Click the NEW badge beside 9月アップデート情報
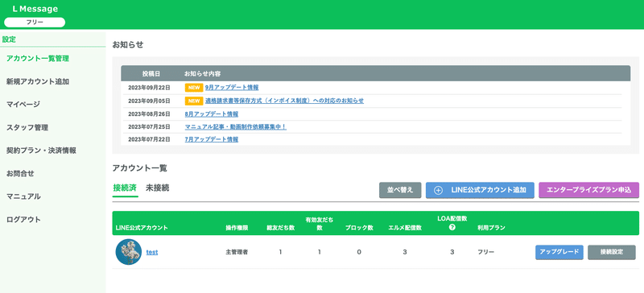The height and width of the screenshot is (293, 644). (x=194, y=88)
